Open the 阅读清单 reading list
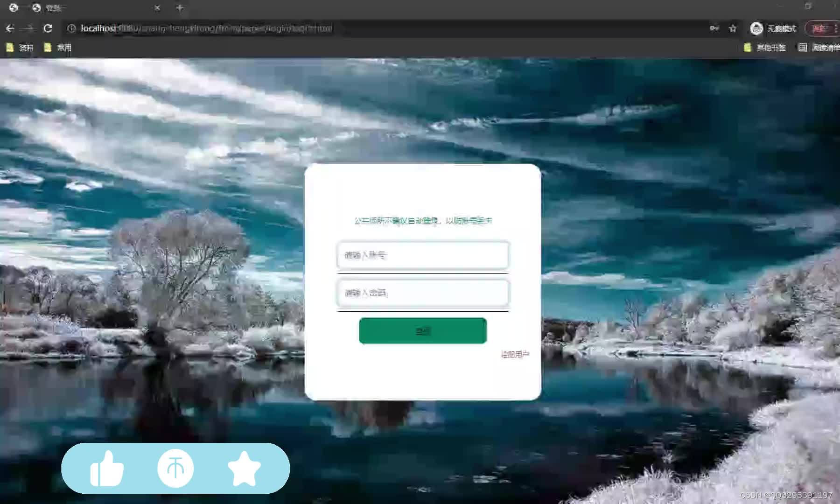The height and width of the screenshot is (504, 840). click(x=819, y=48)
